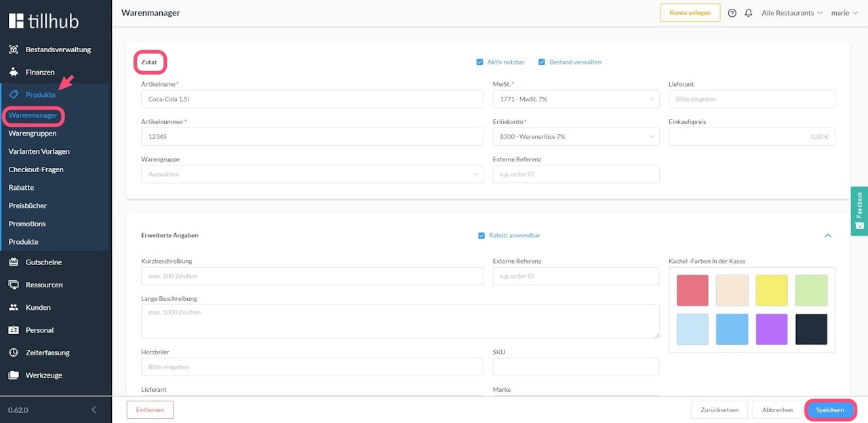868x423 pixels.
Task: Open Produkte submenu entry below Promotions
Action: (x=23, y=242)
